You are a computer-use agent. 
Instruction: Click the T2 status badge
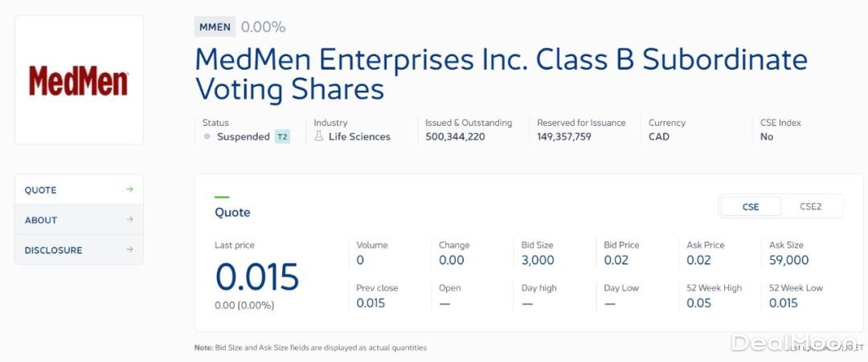point(282,136)
